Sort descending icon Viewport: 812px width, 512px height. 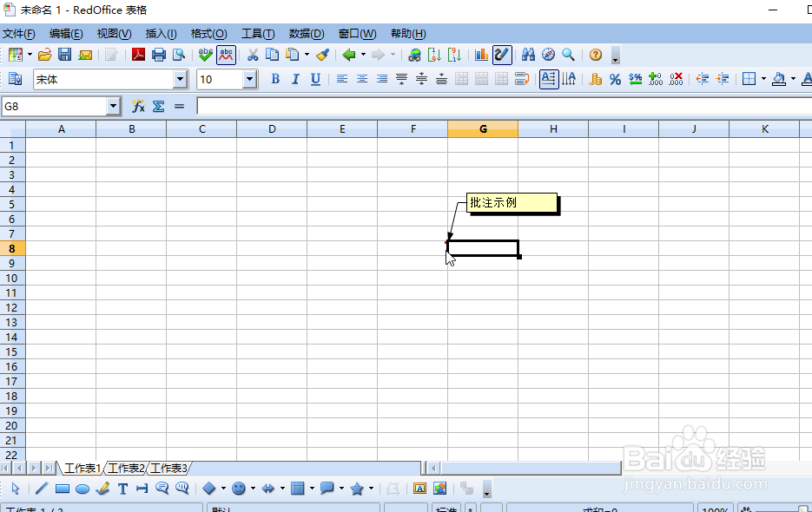(455, 55)
